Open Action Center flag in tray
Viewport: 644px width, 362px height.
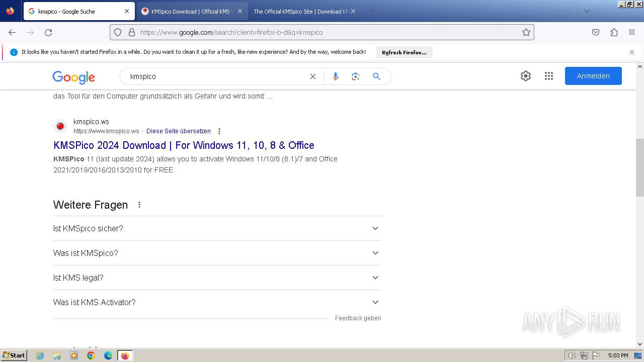[x=596, y=355]
